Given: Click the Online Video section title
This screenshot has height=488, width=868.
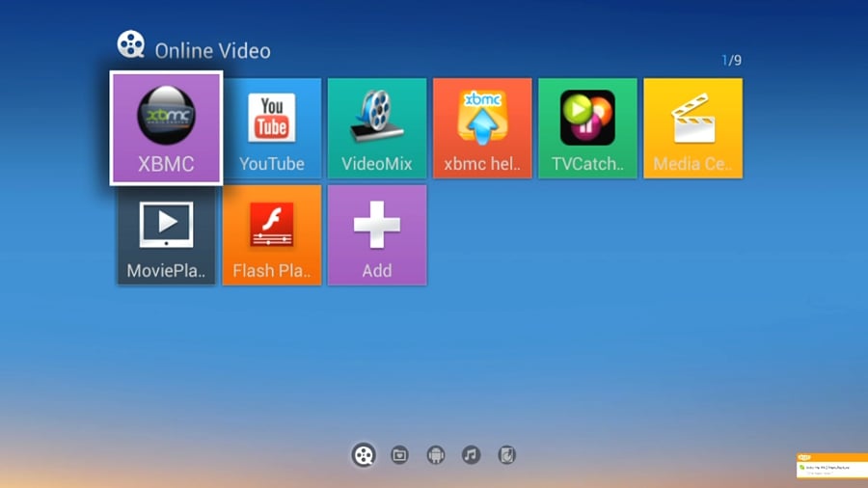Looking at the screenshot, I should [x=212, y=50].
